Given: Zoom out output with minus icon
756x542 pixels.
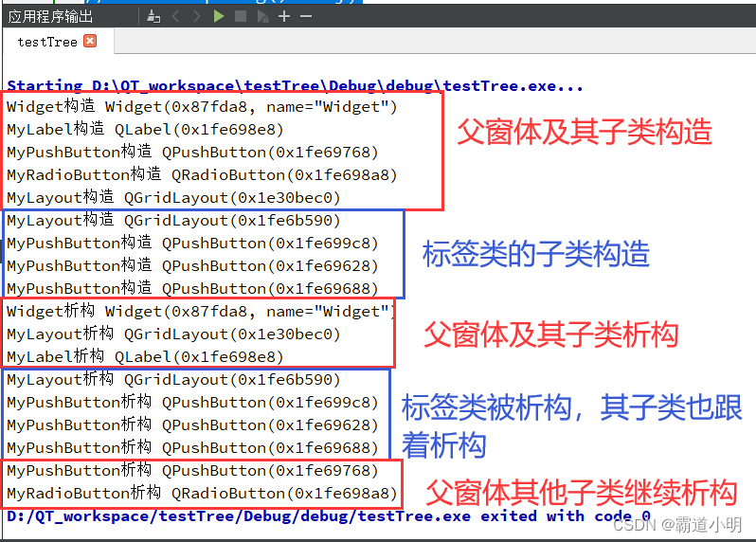Looking at the screenshot, I should coord(306,17).
